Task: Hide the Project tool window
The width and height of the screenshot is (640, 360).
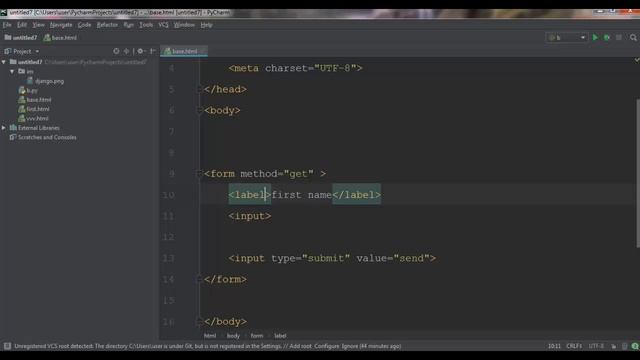Action: click(153, 51)
